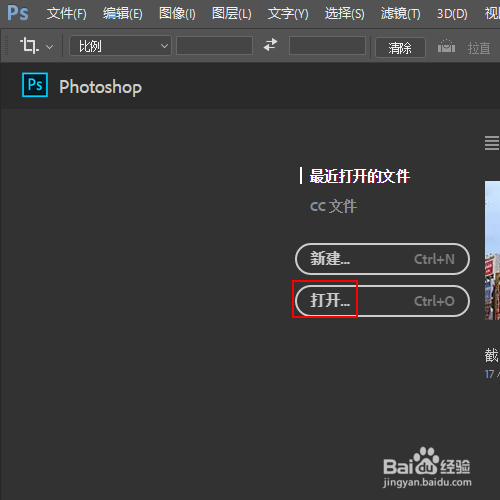The height and width of the screenshot is (500, 500).
Task: Click the options bar drag handle grip
Action: [6, 45]
